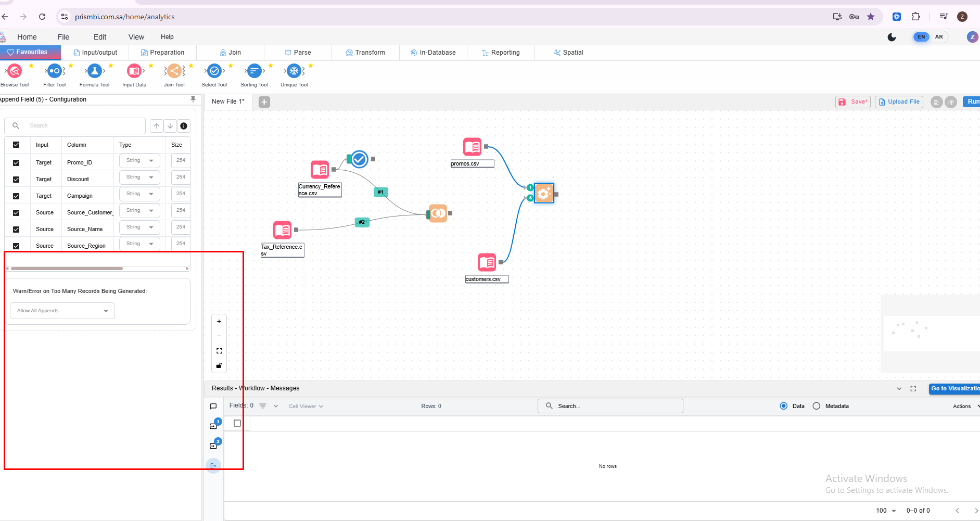This screenshot has width=980, height=521.
Task: Zoom in on the workflow canvas
Action: [x=219, y=322]
